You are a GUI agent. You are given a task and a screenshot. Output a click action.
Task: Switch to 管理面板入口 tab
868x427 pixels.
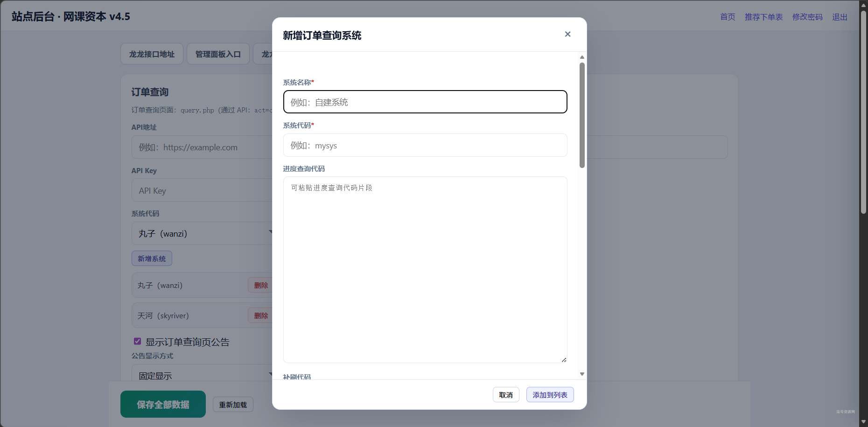[x=218, y=54]
